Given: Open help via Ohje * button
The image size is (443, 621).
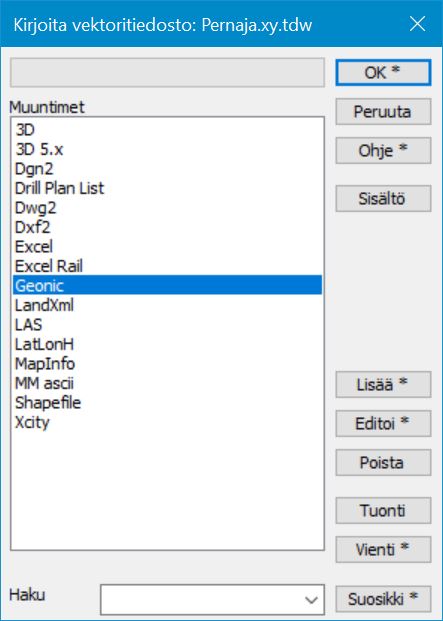Looking at the screenshot, I should 383,150.
